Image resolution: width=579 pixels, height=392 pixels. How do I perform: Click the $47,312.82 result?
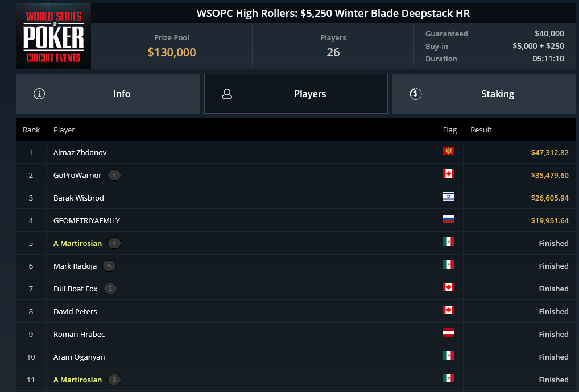pos(549,152)
